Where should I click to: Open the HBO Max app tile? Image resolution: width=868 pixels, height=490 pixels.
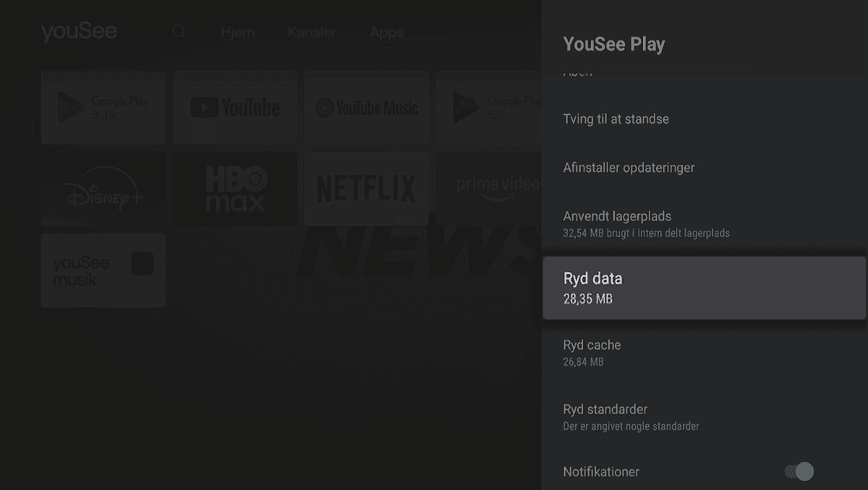[x=235, y=189]
